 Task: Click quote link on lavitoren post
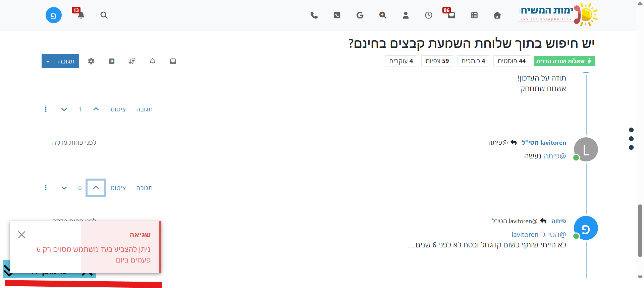tap(118, 188)
